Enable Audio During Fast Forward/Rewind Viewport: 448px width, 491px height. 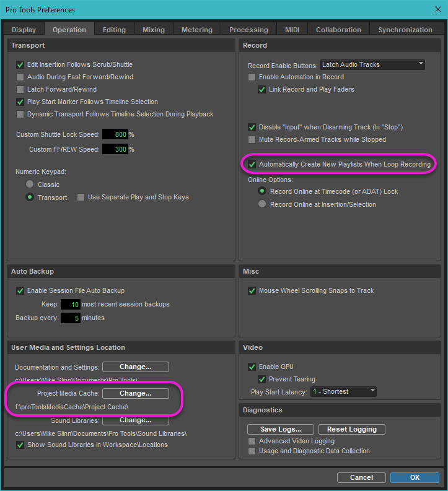point(20,77)
